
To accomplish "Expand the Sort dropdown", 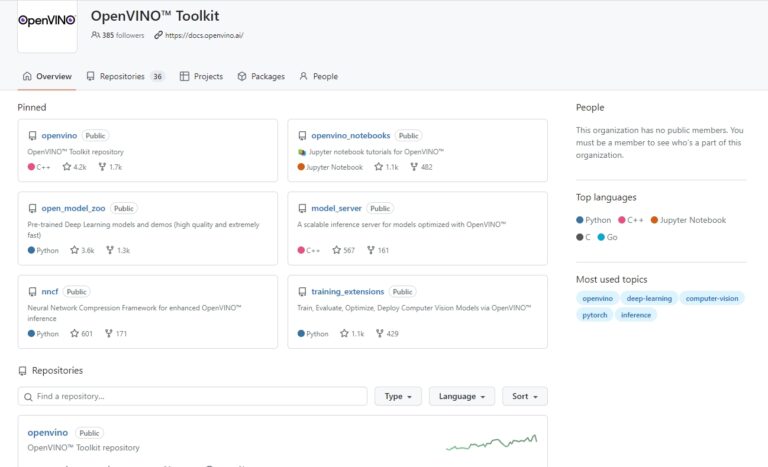I will coord(524,396).
